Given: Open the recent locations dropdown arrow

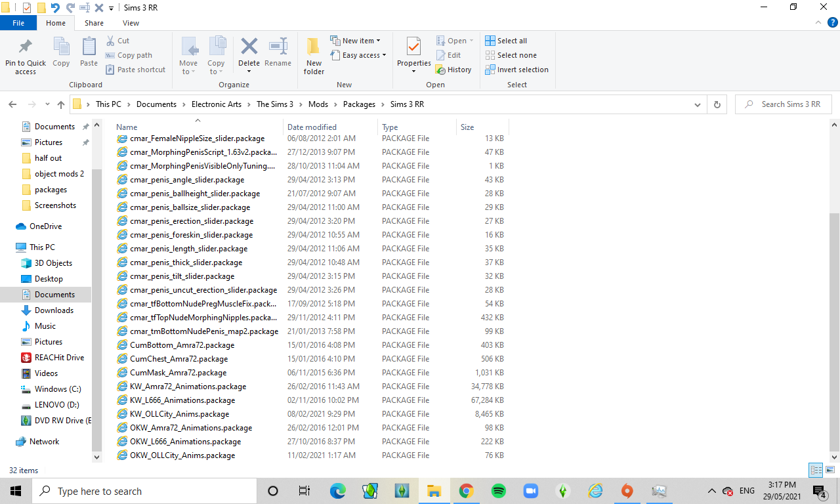Looking at the screenshot, I should (47, 104).
